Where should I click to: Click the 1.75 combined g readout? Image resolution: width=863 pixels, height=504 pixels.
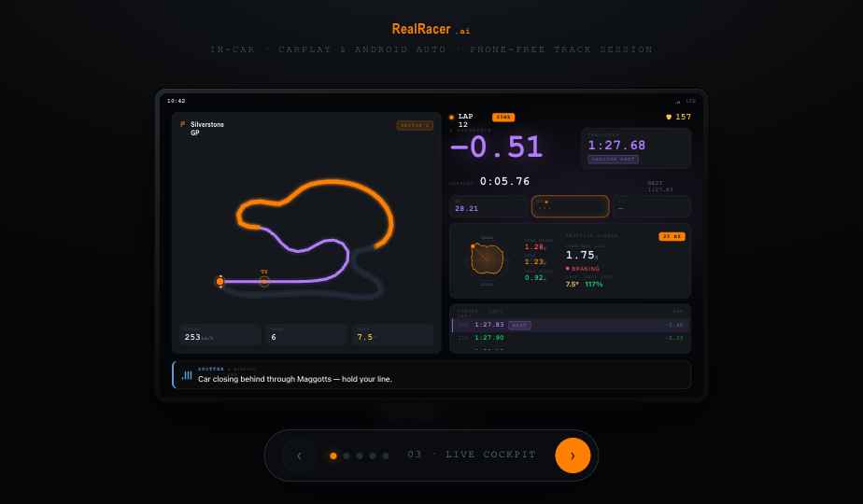(581, 255)
